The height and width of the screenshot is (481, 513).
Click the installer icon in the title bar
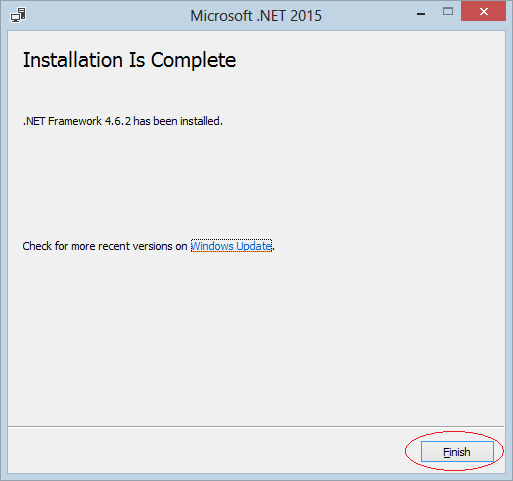[x=18, y=15]
